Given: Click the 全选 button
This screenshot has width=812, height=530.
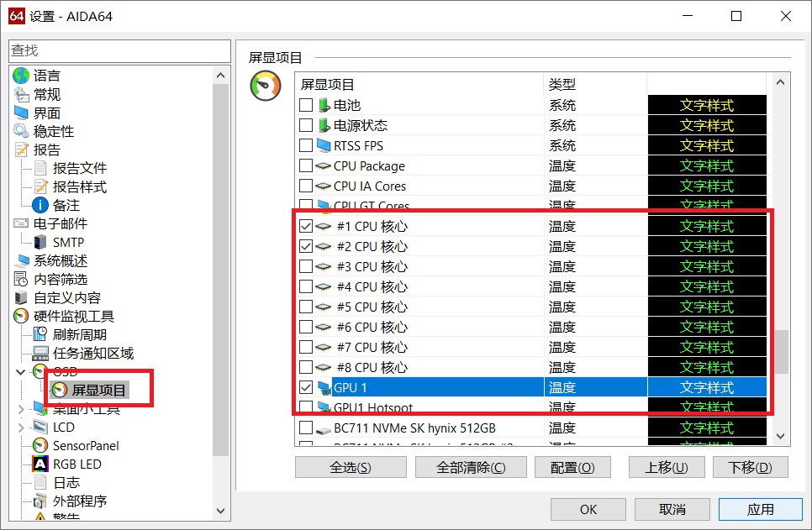Looking at the screenshot, I should [x=350, y=467].
